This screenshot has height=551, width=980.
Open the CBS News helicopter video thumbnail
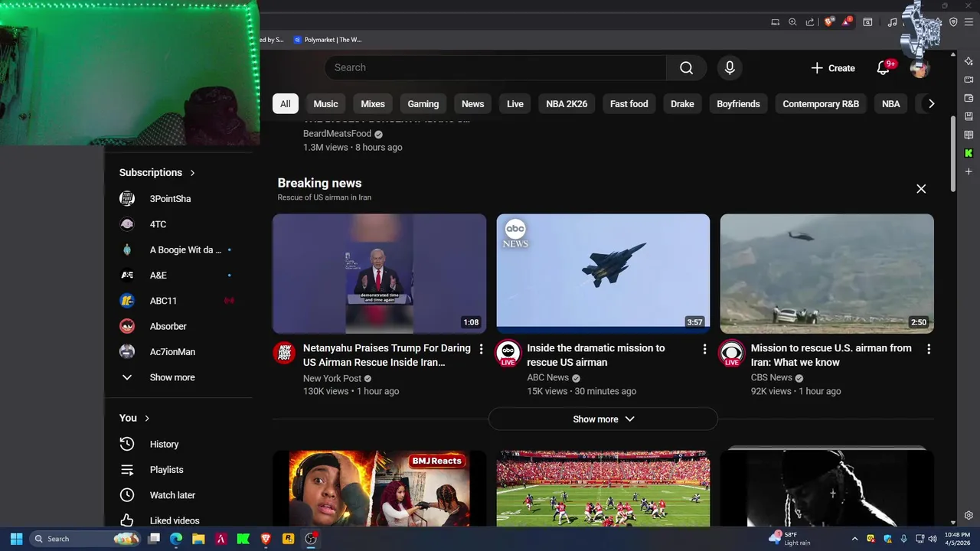tap(827, 273)
